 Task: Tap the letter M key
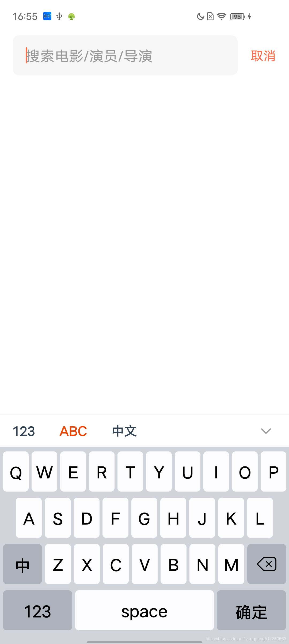coord(231,564)
